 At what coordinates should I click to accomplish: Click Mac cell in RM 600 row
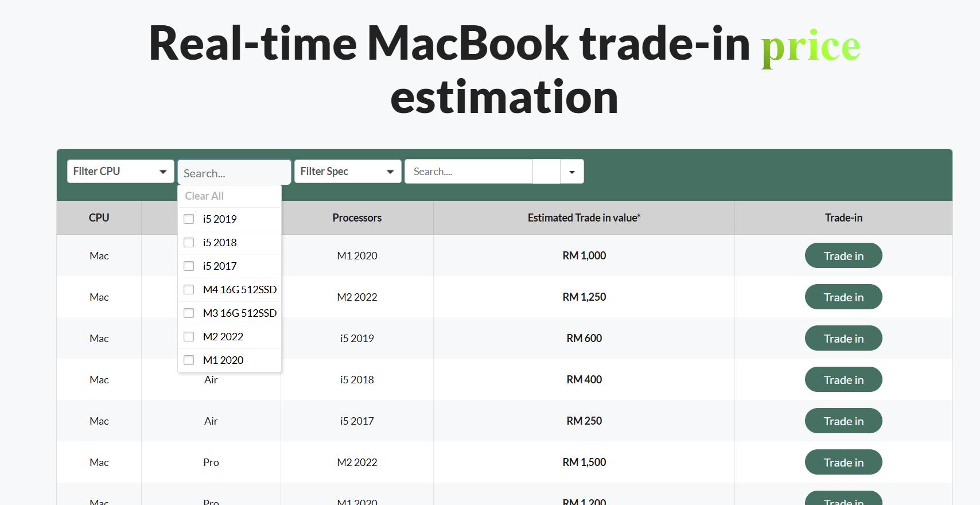click(x=99, y=339)
